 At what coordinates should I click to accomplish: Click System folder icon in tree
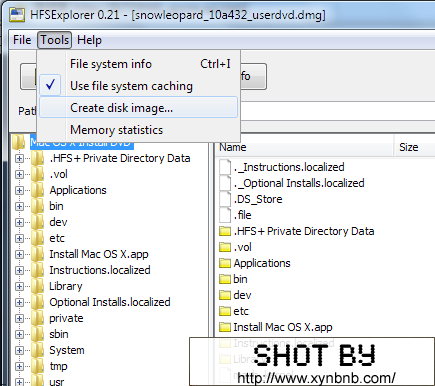pyautogui.click(x=38, y=350)
